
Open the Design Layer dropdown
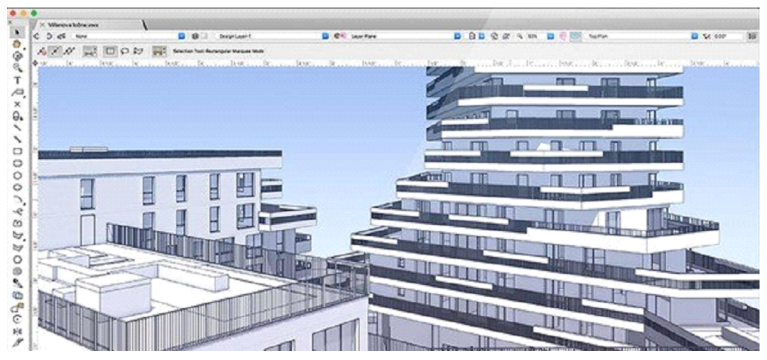coord(272,36)
